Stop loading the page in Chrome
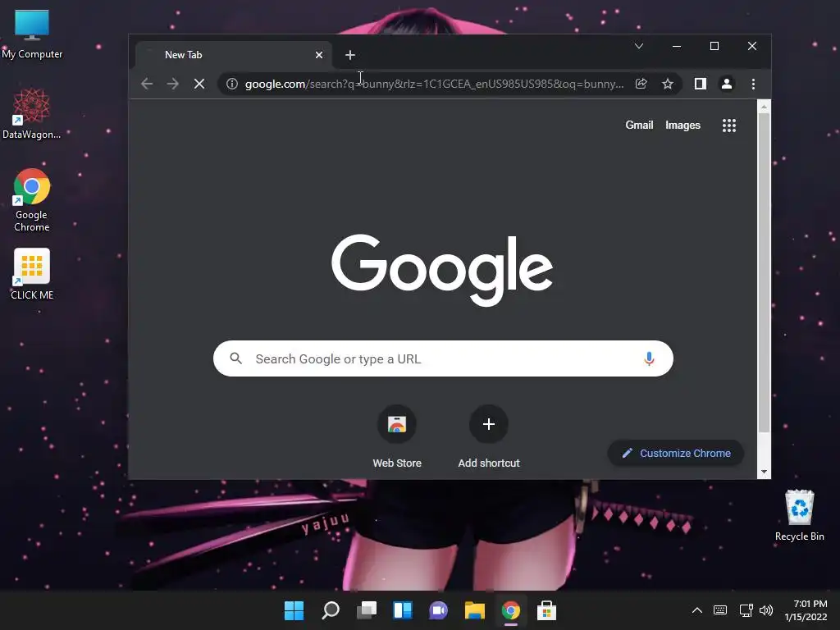 coord(199,84)
